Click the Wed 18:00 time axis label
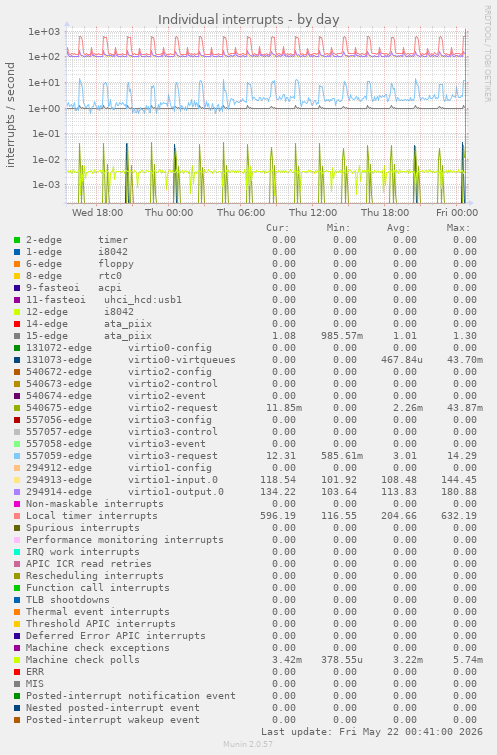Screen dimensions: 497x755 pyautogui.click(x=97, y=212)
